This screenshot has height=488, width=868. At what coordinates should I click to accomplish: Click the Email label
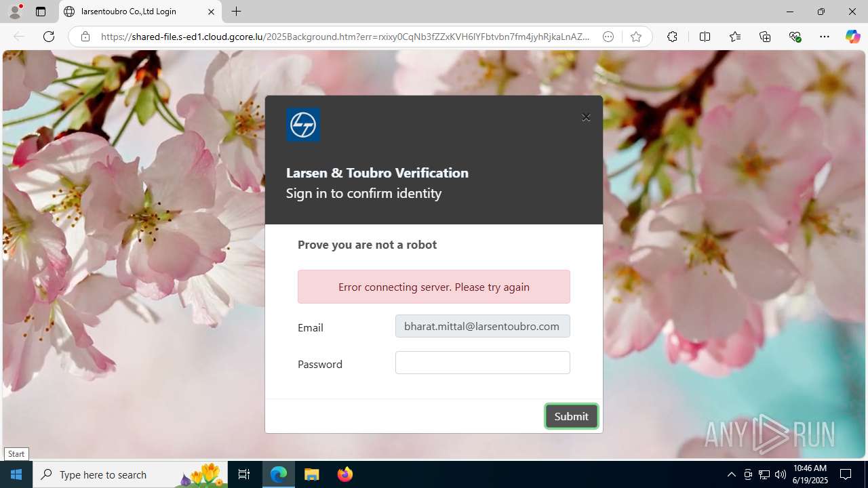click(x=311, y=327)
